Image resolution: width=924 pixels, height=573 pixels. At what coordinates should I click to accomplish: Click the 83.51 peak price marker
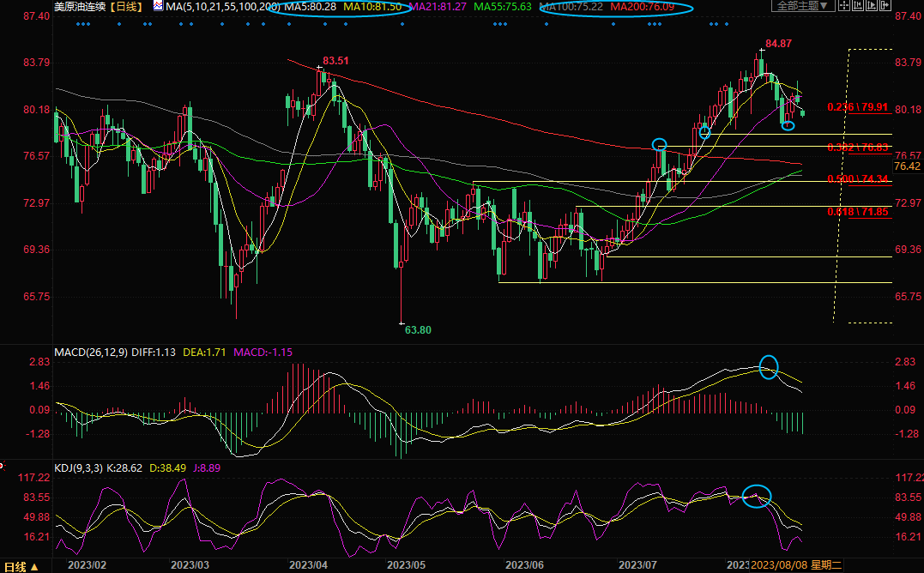coord(335,61)
